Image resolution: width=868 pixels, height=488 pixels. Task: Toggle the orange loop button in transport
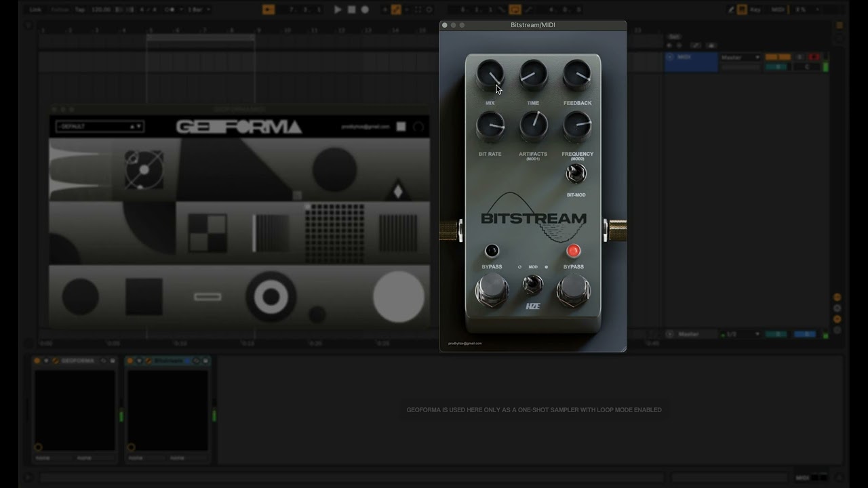point(515,9)
